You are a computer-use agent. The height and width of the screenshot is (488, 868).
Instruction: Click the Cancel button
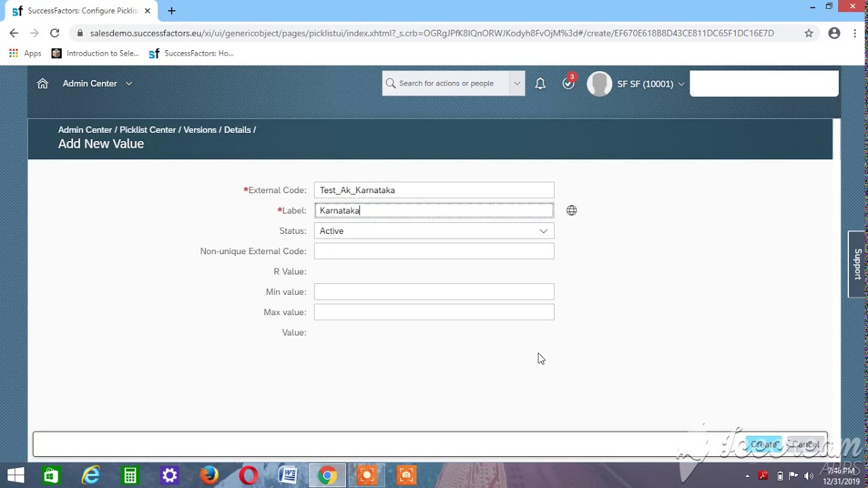pyautogui.click(x=806, y=445)
